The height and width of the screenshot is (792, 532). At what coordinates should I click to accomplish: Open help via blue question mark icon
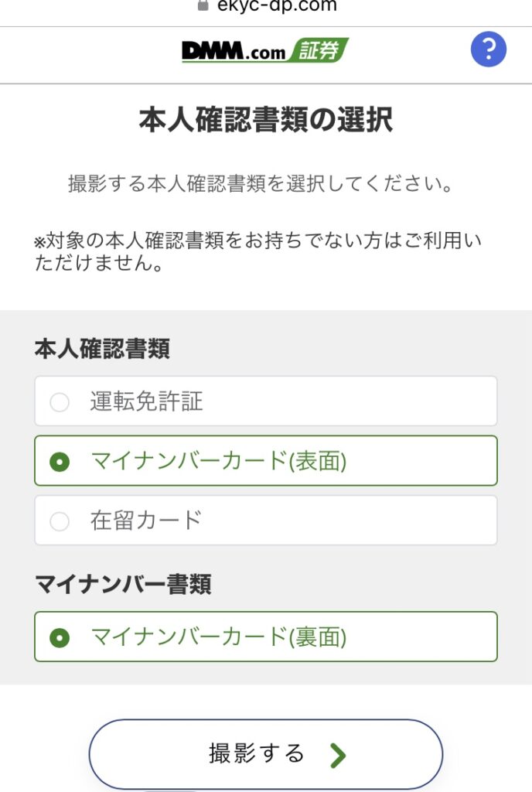pyautogui.click(x=488, y=49)
